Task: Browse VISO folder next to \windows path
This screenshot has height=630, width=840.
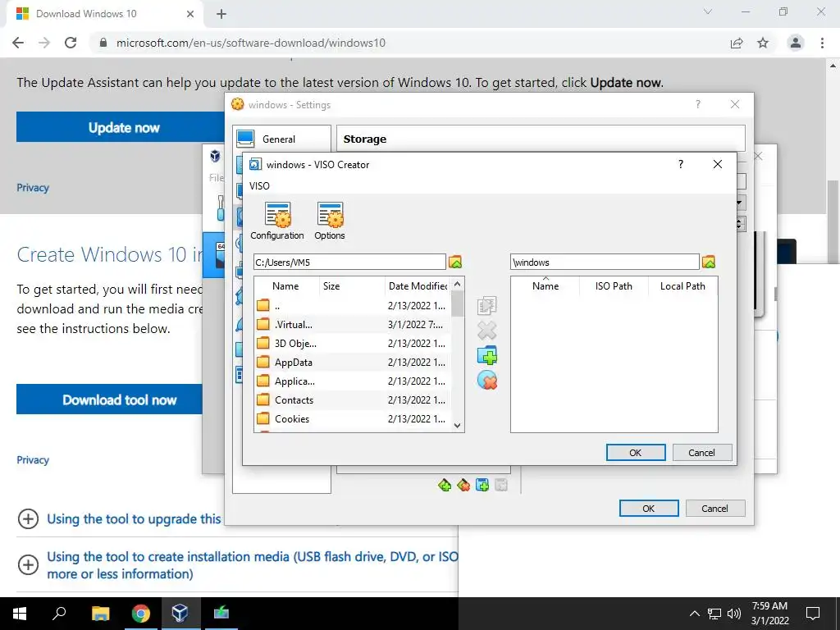Action: (708, 262)
